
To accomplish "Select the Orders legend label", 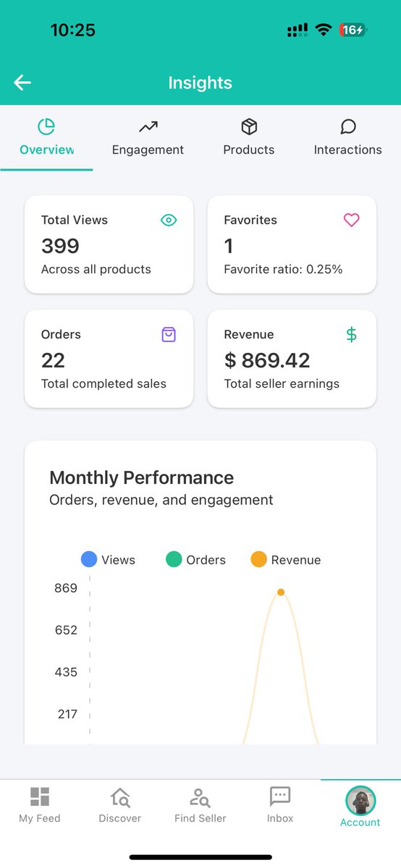I will 206,560.
